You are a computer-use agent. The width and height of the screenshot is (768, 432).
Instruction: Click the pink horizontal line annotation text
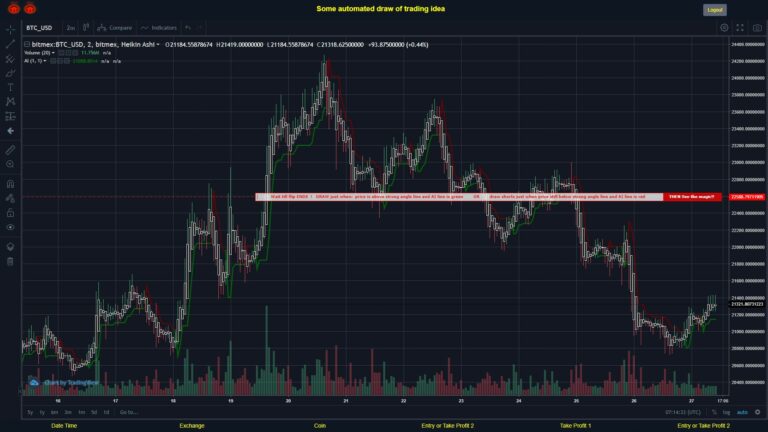click(459, 197)
